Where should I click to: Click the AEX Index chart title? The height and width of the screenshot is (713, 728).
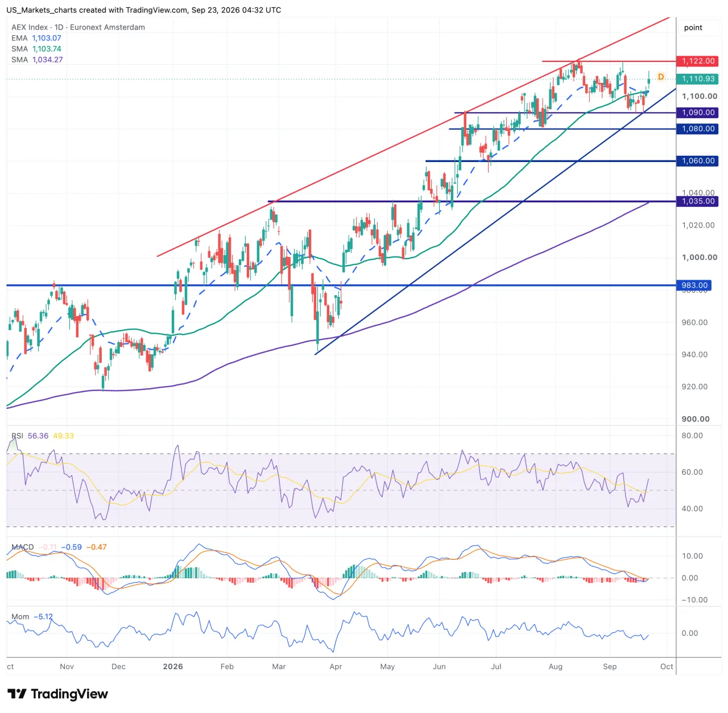(x=78, y=27)
